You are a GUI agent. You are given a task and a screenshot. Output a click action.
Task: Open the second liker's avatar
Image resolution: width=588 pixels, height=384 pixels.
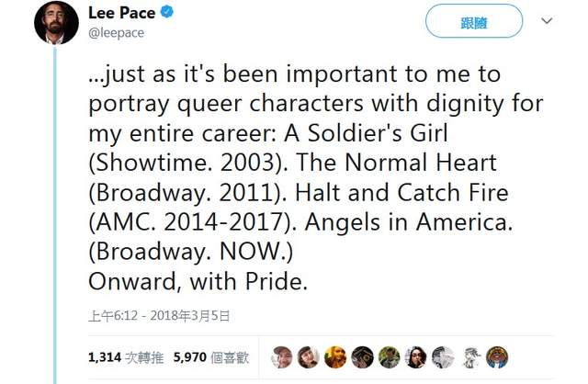point(309,356)
